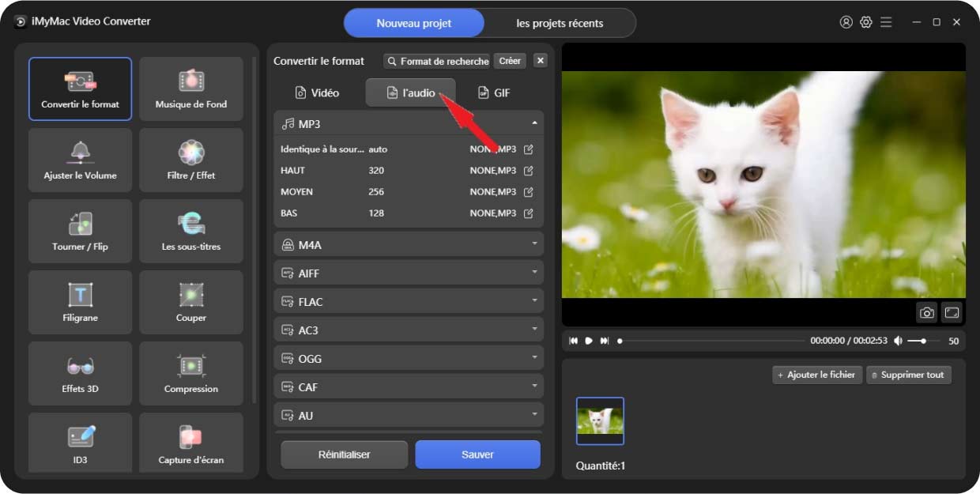Edit the 'Identique à la source' MP3 preset
Image resolution: width=980 pixels, height=494 pixels.
529,149
